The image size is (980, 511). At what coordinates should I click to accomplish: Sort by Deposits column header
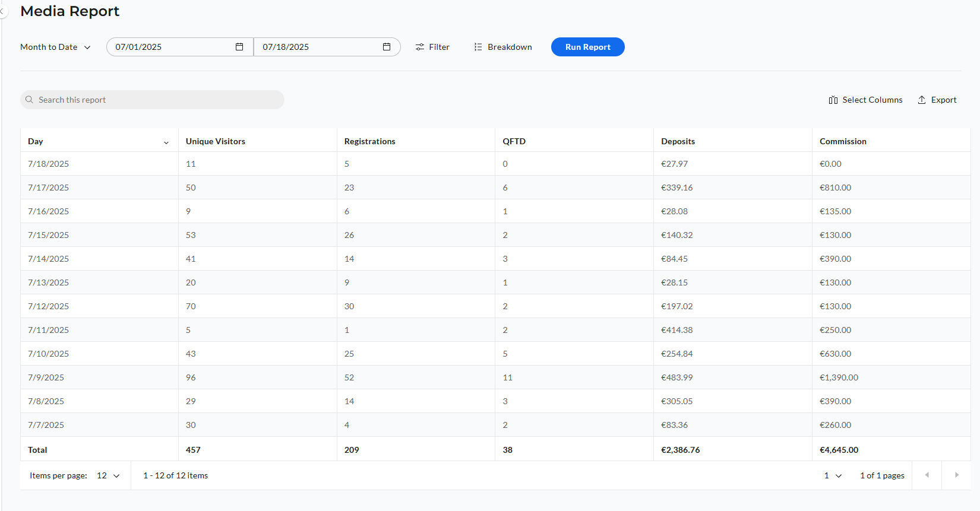point(678,141)
